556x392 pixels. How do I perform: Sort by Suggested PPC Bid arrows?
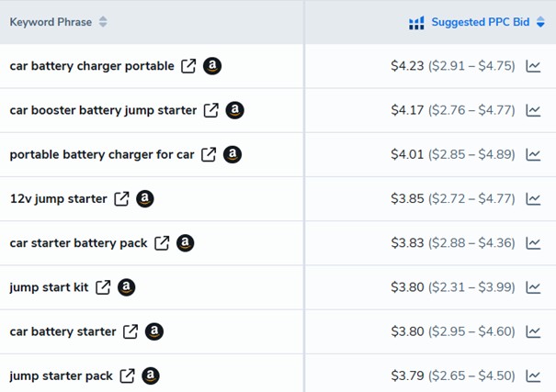540,22
